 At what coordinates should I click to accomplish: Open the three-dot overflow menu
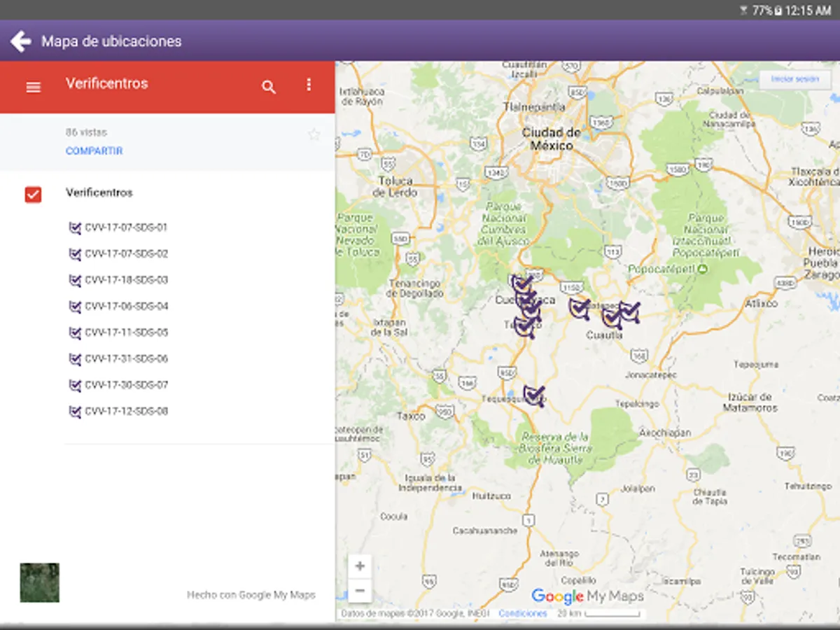pyautogui.click(x=309, y=85)
